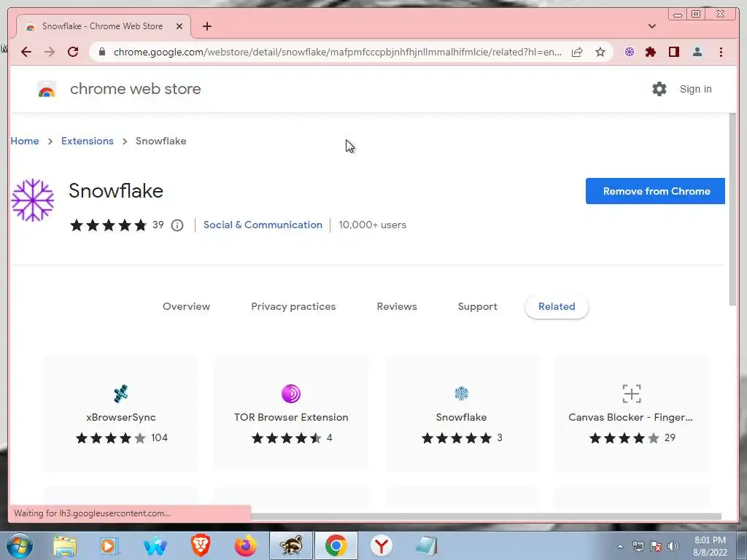Open TOR Browser Extension card
The image size is (747, 560).
pos(290,414)
